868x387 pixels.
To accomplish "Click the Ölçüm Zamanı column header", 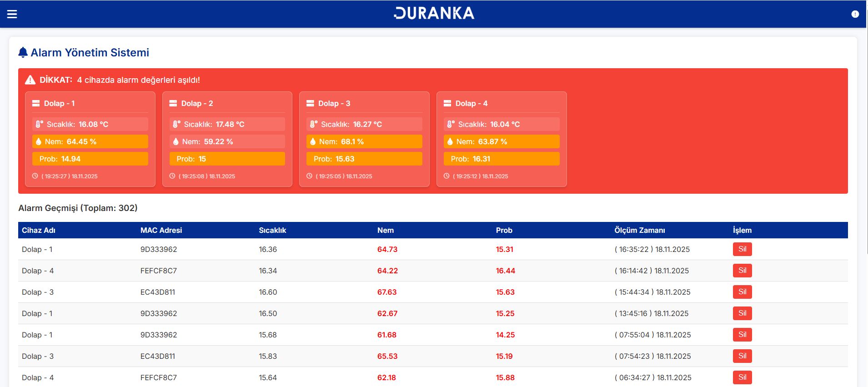I will coord(639,230).
